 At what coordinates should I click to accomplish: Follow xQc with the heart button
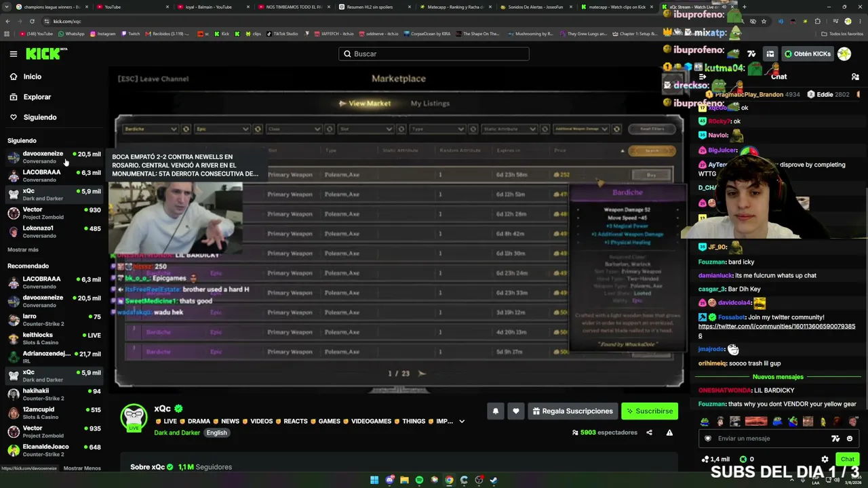(515, 411)
